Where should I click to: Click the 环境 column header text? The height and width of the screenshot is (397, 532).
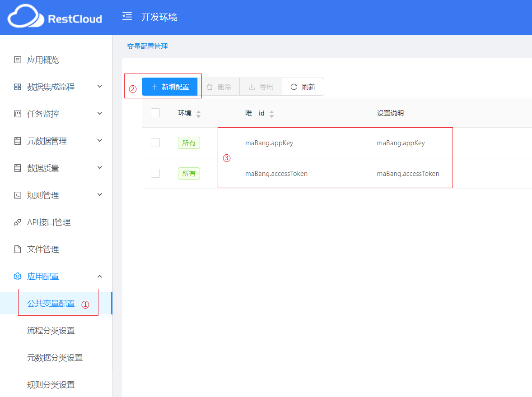185,113
